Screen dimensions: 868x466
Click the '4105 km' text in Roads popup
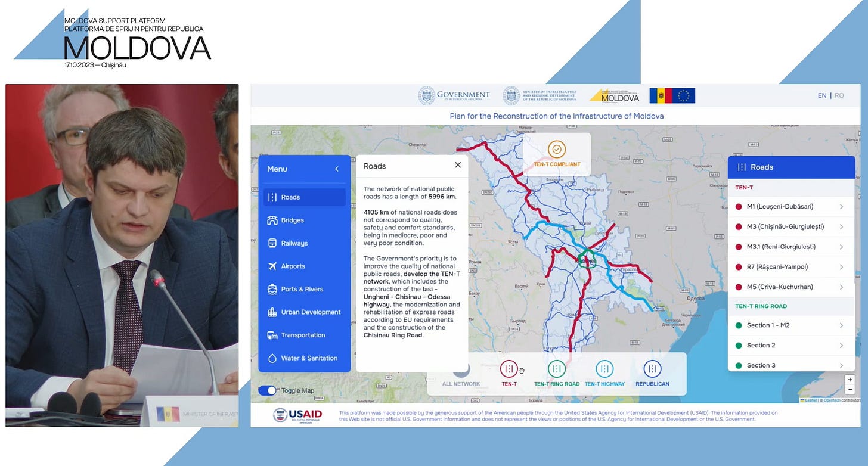pos(377,212)
